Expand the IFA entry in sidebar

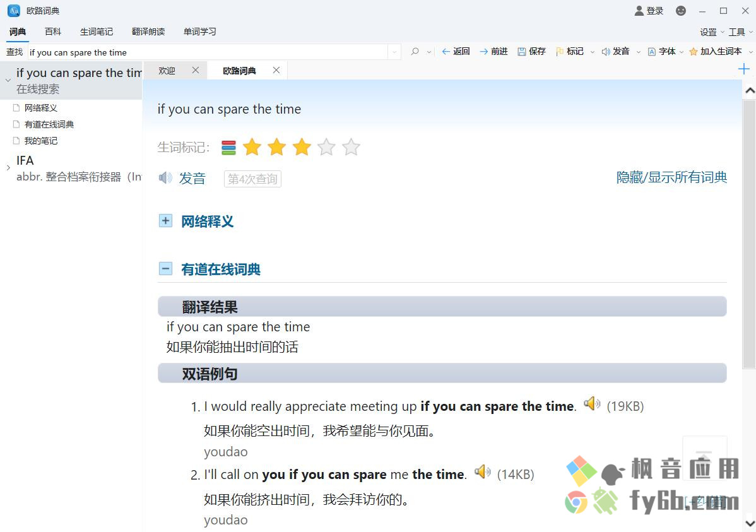8,168
